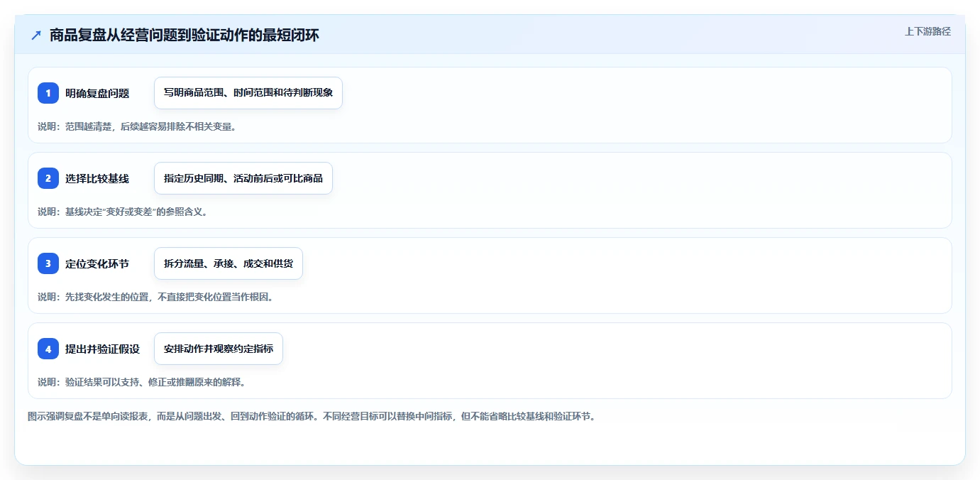Screen dimensions: 980x480
Task: Click the step 3 number badge
Action: point(48,263)
